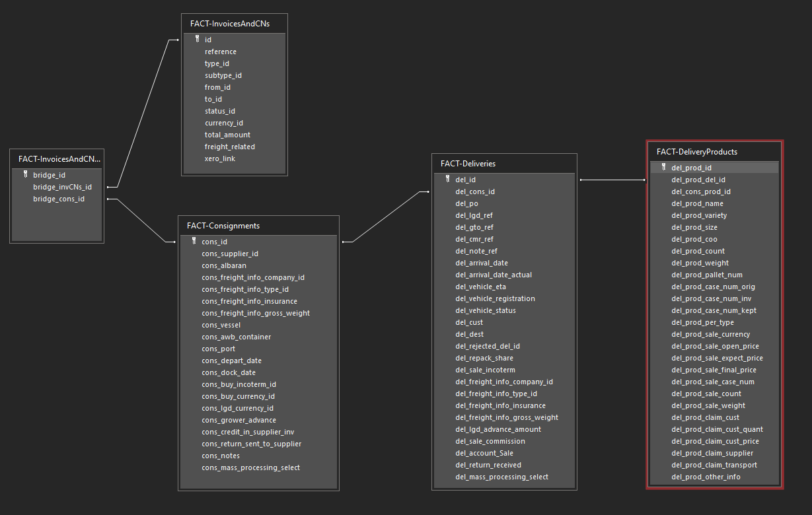812x515 pixels.
Task: Click the key icon beside cons_id
Action: click(x=194, y=242)
